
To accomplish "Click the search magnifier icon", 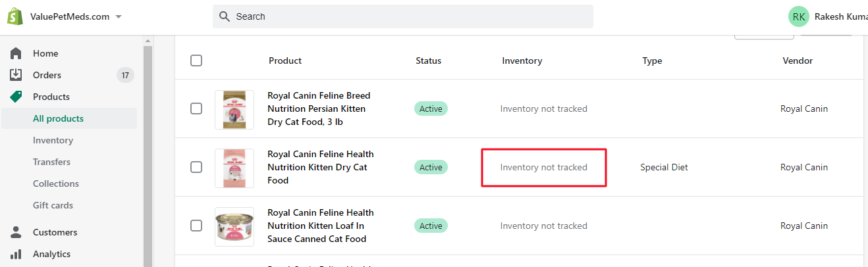I will (225, 16).
